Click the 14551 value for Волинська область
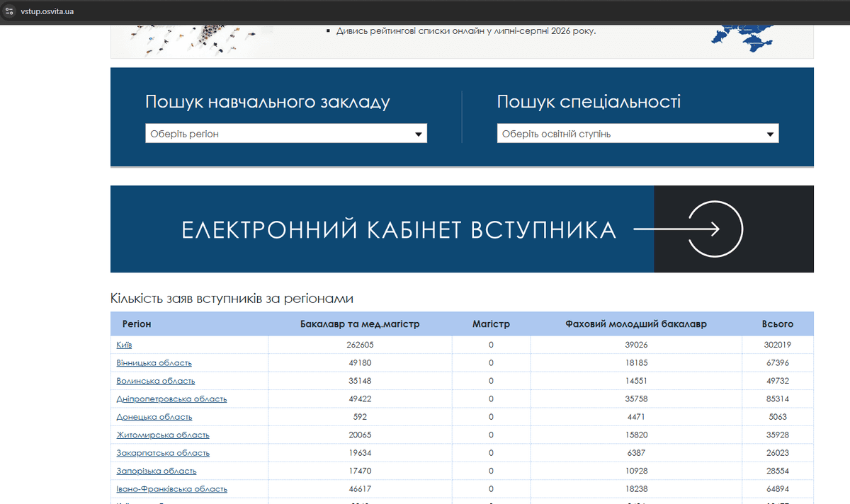The height and width of the screenshot is (504, 850). pos(636,381)
